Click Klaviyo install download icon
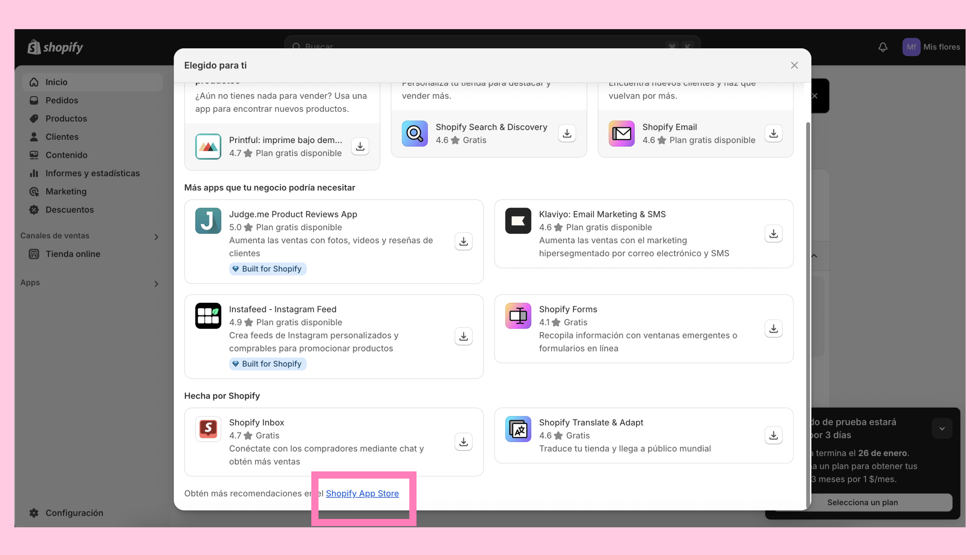980x555 pixels. 773,233
